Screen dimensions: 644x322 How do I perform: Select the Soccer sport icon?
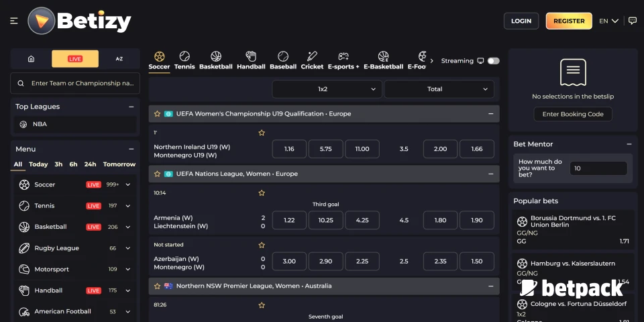[x=160, y=56]
